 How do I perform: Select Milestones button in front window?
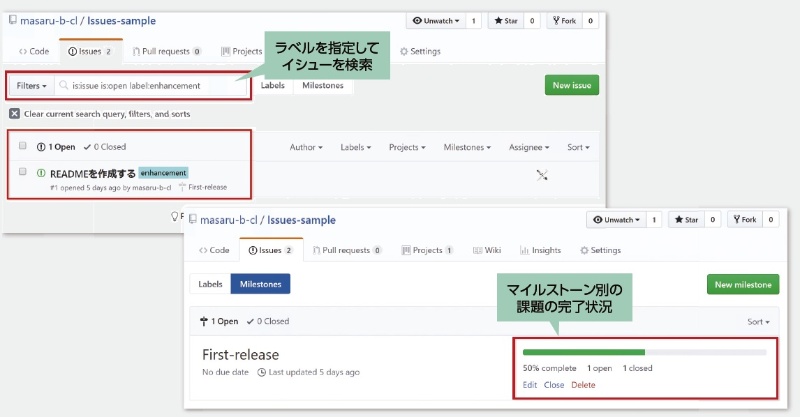pos(260,284)
